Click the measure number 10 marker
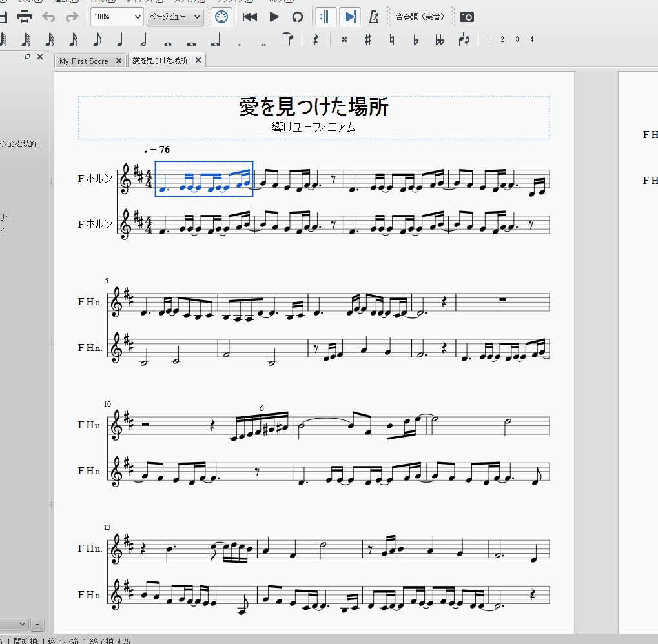Viewport: 658px width, 644px height. [x=107, y=404]
